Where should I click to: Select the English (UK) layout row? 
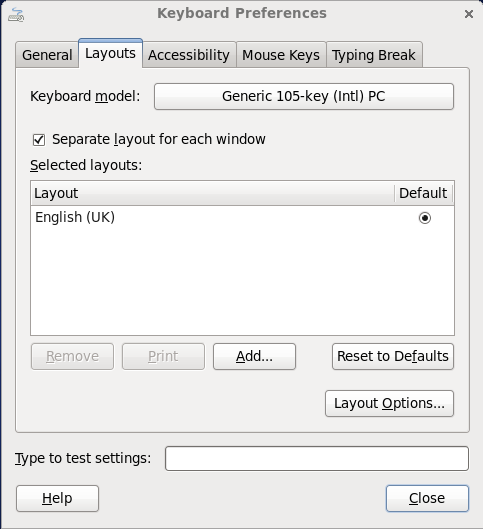click(x=242, y=218)
